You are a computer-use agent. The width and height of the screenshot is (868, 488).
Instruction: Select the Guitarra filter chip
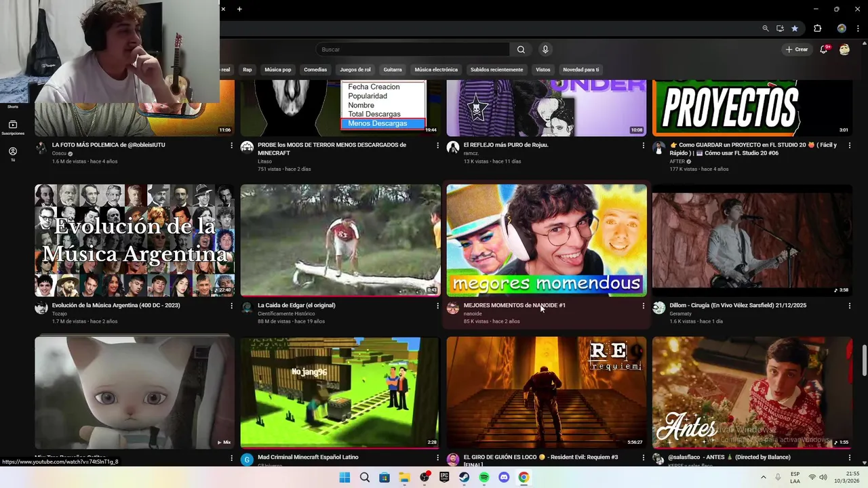point(393,70)
